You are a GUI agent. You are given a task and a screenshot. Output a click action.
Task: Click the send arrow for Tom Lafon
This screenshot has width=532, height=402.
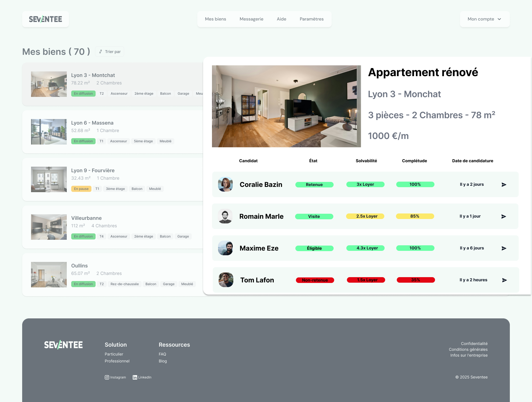tap(504, 280)
